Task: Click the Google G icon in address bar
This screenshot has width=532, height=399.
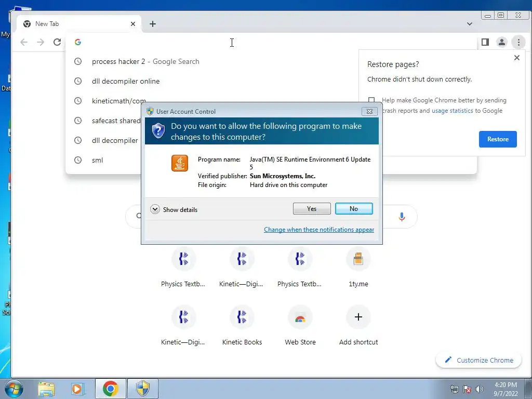Action: click(78, 42)
